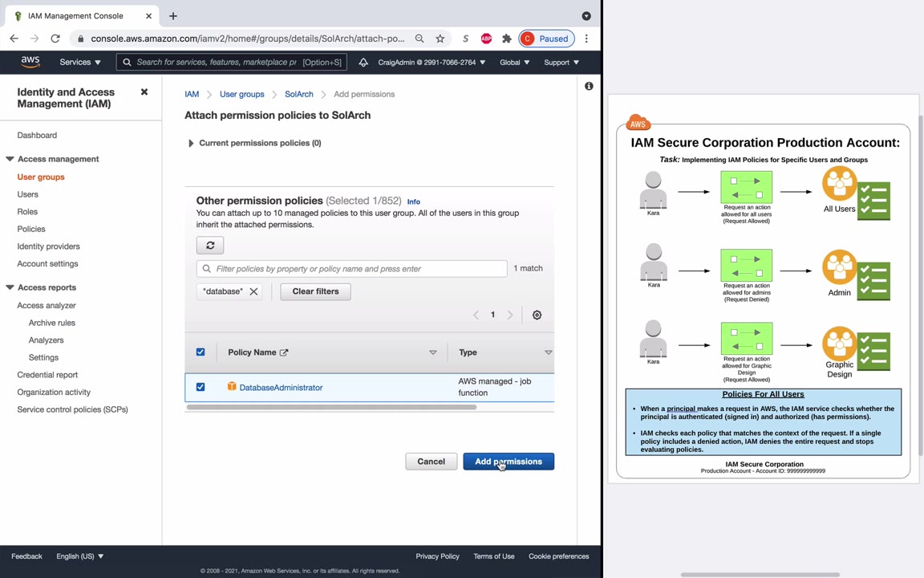Open a new browser tab
Viewport: 924px width, 578px height.
point(172,16)
